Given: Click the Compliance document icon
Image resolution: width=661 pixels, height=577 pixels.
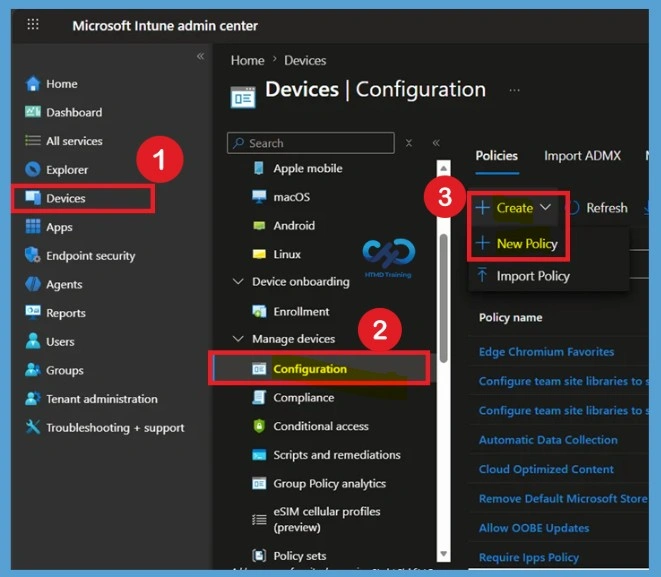Looking at the screenshot, I should (x=259, y=397).
